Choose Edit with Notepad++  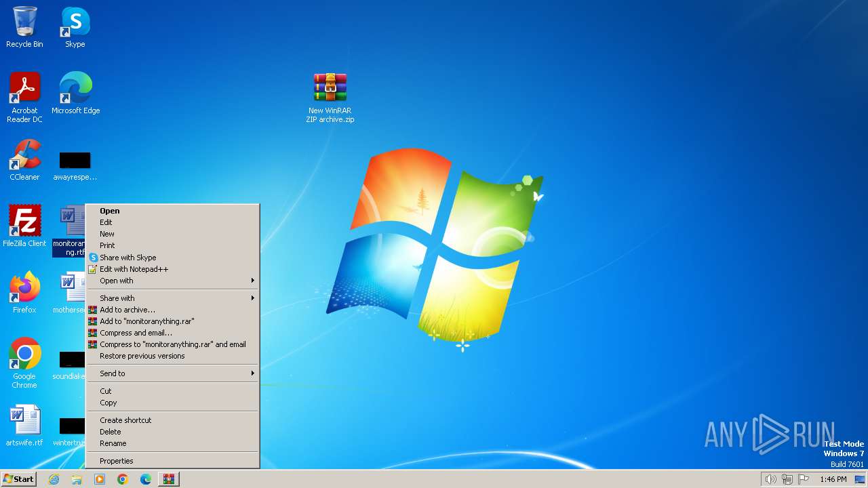coord(173,269)
